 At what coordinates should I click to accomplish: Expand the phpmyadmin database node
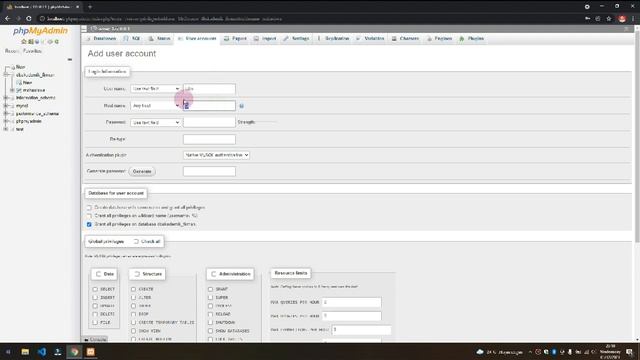click(x=6, y=121)
